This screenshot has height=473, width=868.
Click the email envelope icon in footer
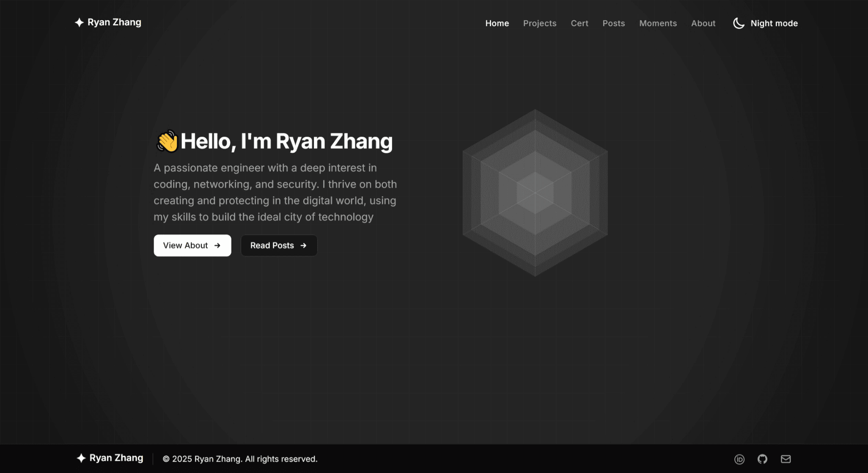point(786,459)
